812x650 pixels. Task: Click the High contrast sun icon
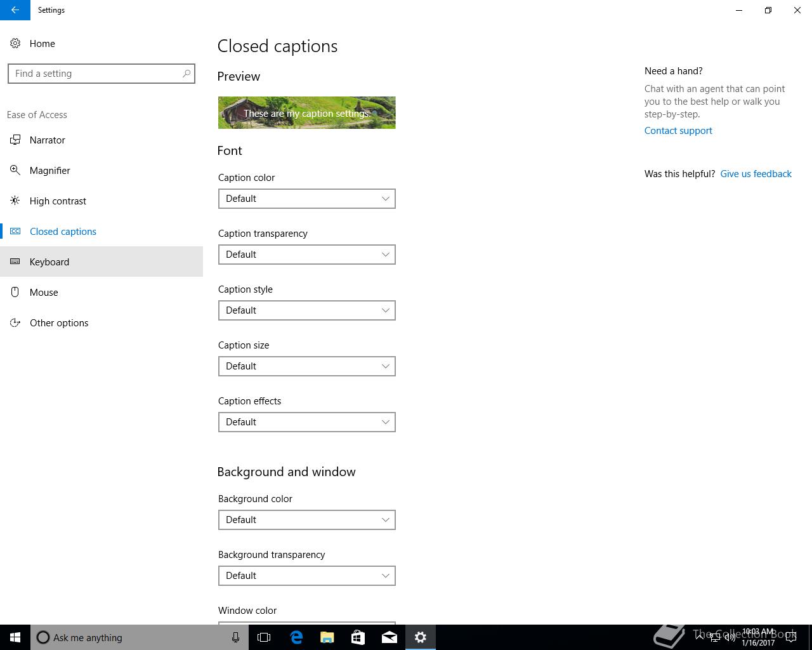pos(15,201)
